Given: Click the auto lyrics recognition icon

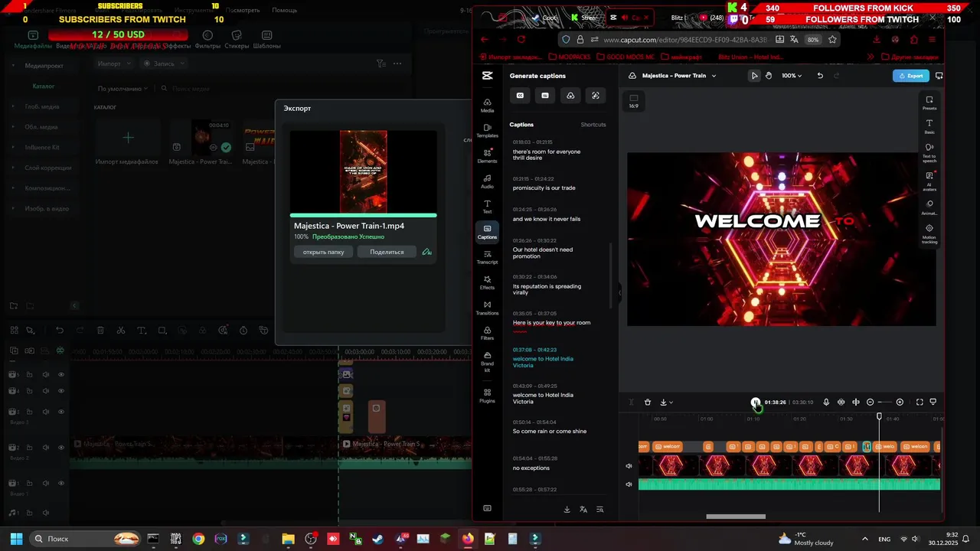Looking at the screenshot, I should [x=596, y=96].
